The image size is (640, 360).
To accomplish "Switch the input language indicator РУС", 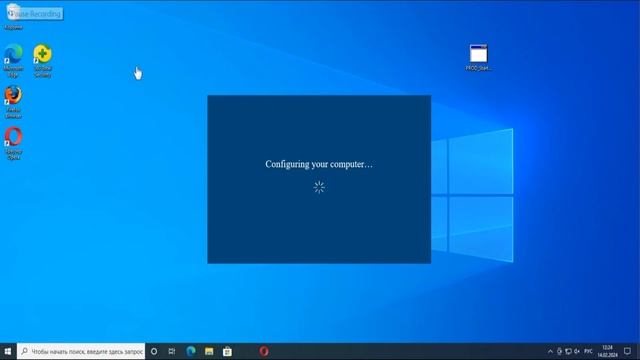I will pyautogui.click(x=588, y=351).
